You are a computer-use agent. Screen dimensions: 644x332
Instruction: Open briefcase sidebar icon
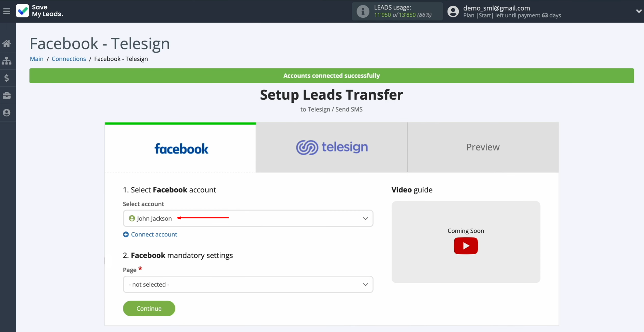[x=6, y=96]
